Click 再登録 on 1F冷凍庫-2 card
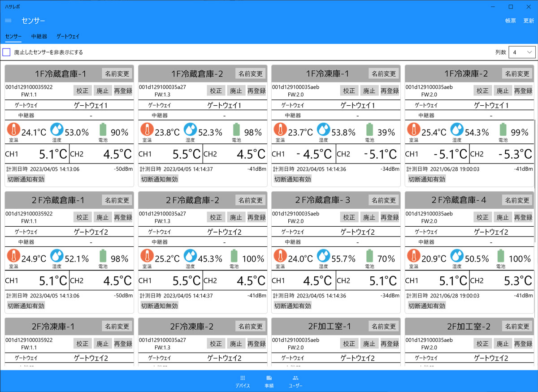Screen dimensions: 538x392 523,90
